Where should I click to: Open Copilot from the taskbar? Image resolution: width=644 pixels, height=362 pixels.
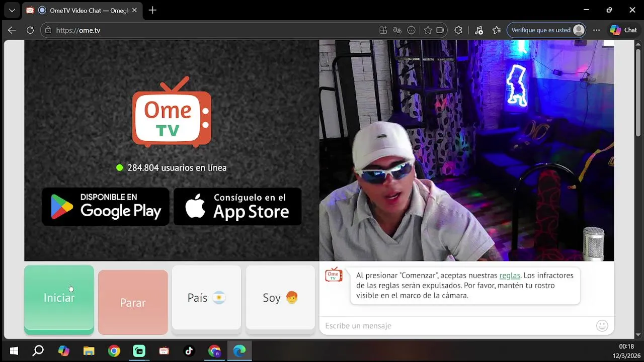(x=63, y=351)
